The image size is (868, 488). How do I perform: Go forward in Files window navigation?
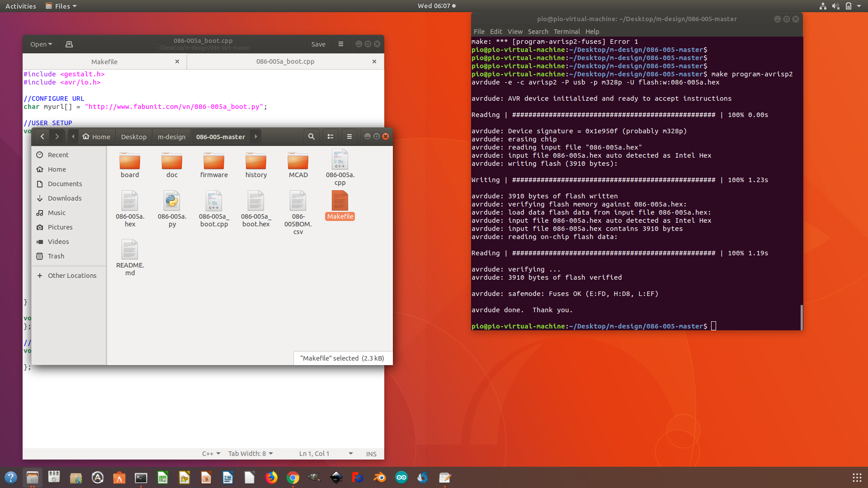57,136
